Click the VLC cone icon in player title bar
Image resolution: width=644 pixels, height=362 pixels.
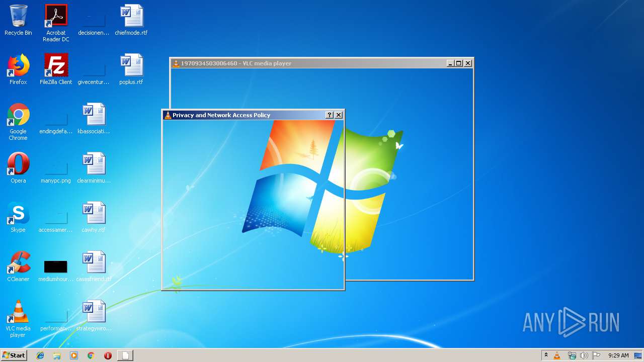pos(176,63)
